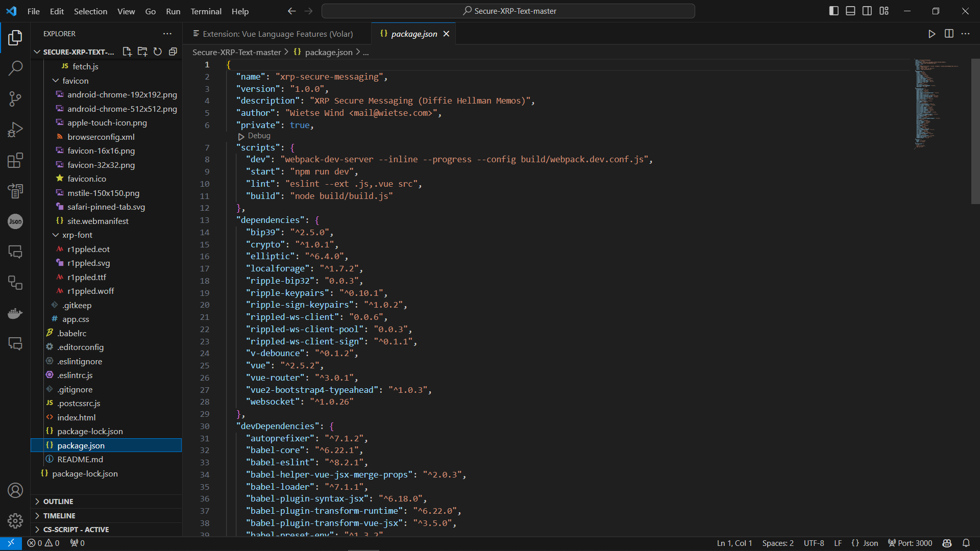Click the Port: 3000 status bar button
Image resolution: width=980 pixels, height=551 pixels.
(910, 543)
